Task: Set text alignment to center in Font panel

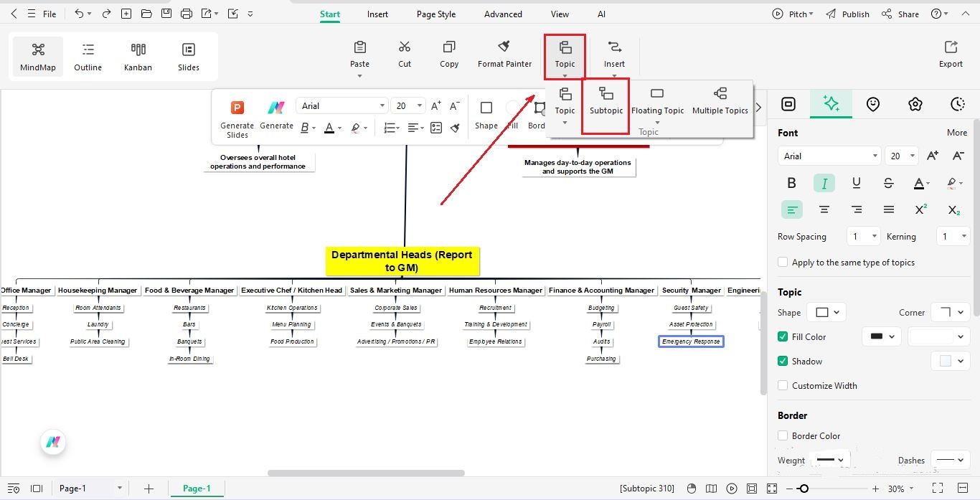Action: click(x=824, y=209)
